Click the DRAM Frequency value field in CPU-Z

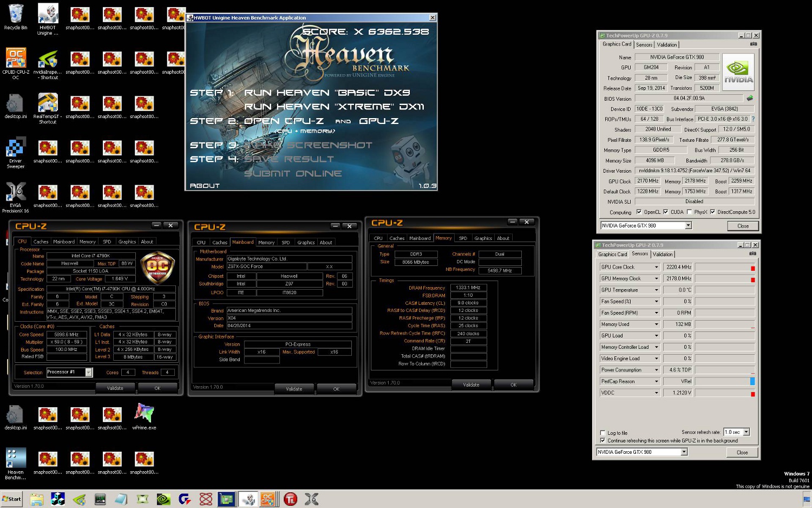[x=468, y=288]
